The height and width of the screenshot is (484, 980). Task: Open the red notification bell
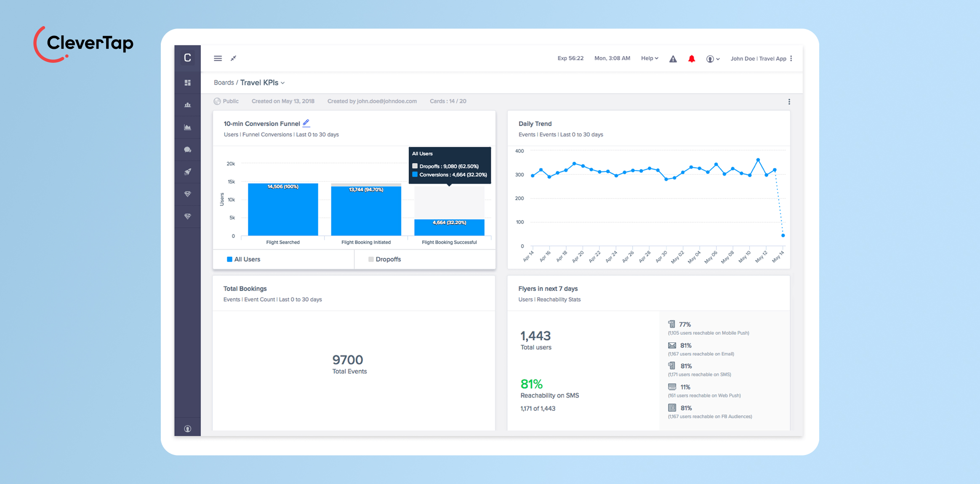[692, 59]
